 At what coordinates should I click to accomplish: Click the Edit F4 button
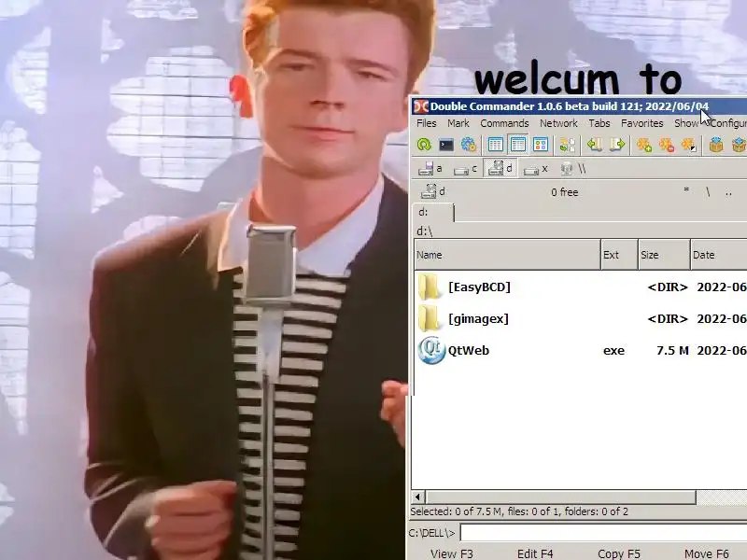tap(535, 553)
